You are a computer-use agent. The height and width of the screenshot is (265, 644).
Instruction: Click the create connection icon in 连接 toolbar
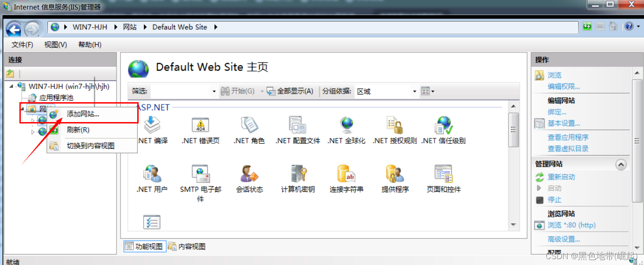10,74
